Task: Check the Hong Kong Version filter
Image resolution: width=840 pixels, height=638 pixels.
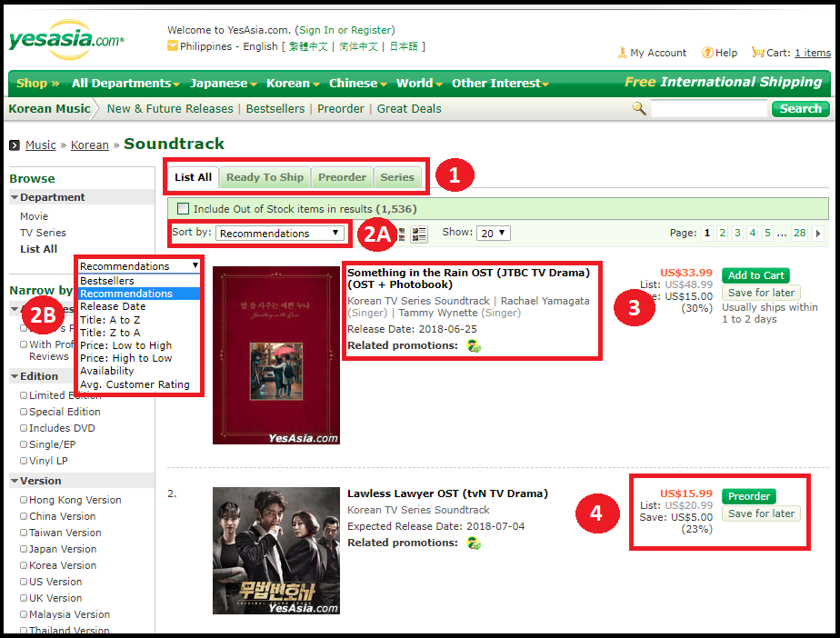Action: coord(24,500)
